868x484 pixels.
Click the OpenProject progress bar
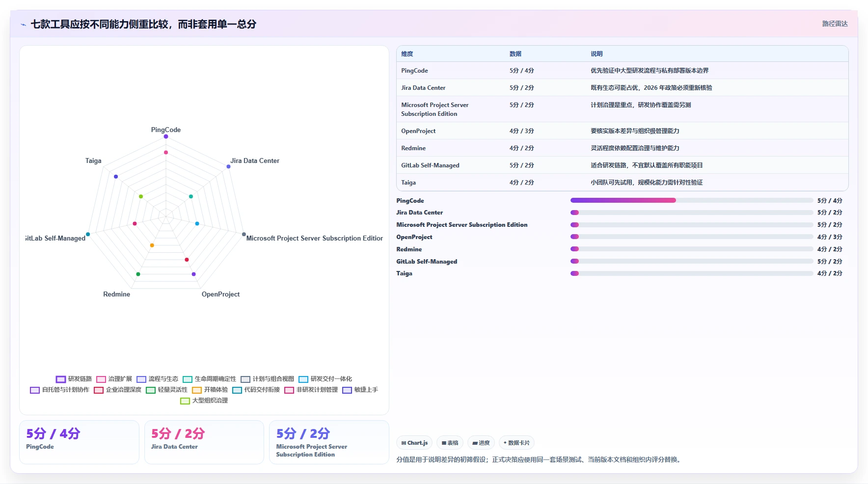click(x=692, y=237)
